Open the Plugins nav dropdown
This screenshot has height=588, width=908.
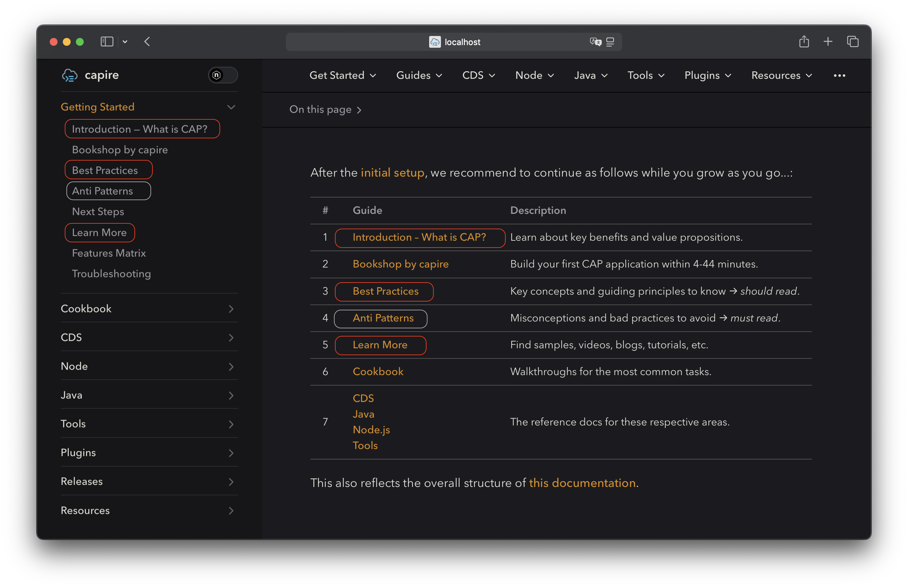point(708,75)
